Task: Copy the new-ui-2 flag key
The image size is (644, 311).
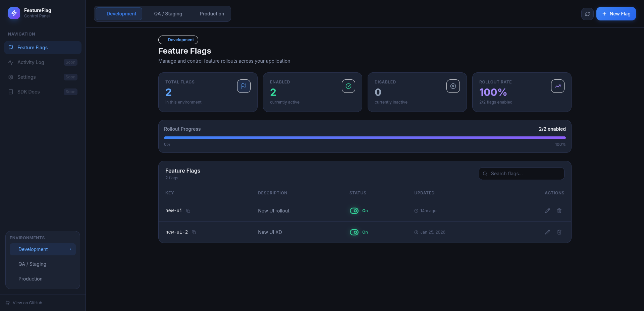Action: (194, 232)
